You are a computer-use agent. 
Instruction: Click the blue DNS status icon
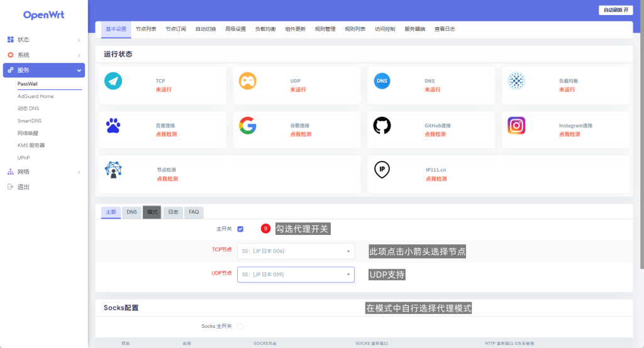point(382,82)
